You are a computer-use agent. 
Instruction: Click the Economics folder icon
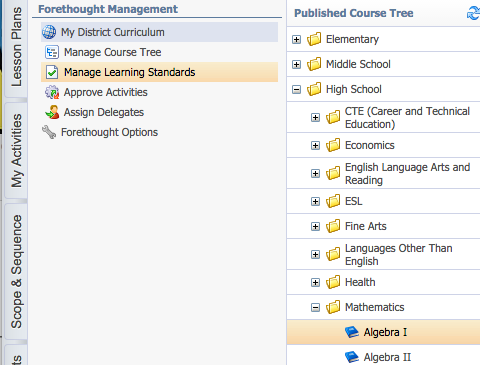click(333, 145)
